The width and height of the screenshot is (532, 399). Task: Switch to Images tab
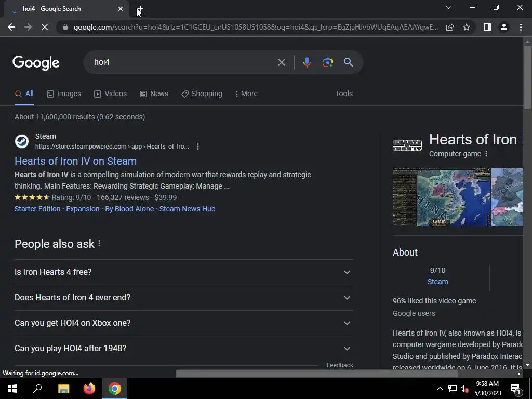pos(64,94)
